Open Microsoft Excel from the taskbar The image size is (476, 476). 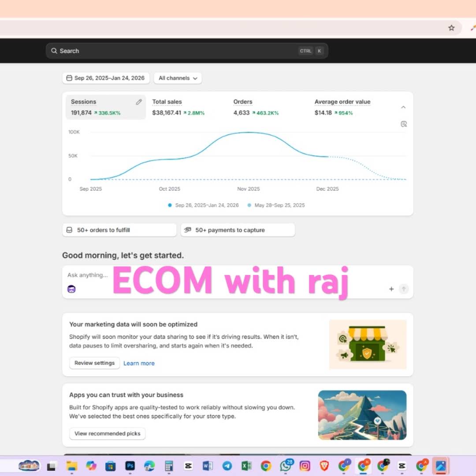[x=246, y=466]
